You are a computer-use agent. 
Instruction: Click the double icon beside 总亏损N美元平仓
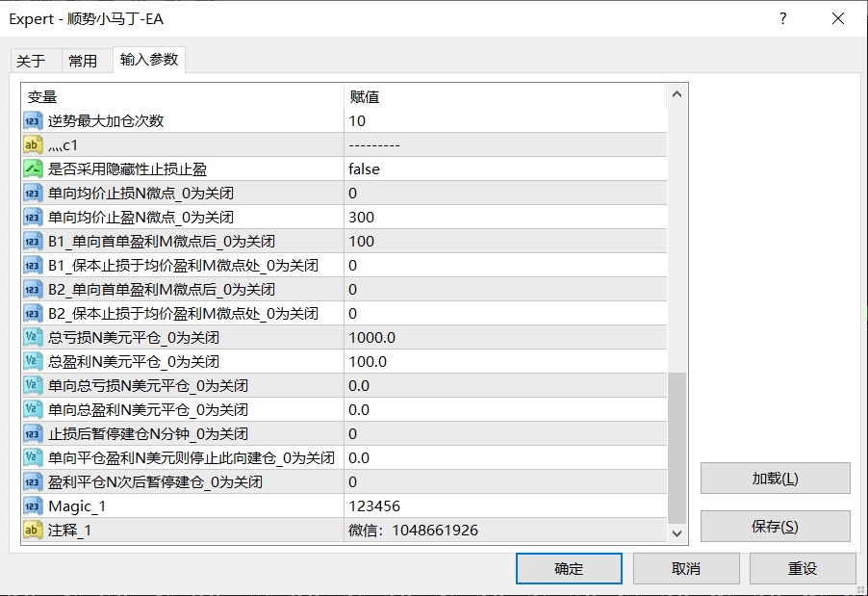tap(33, 338)
